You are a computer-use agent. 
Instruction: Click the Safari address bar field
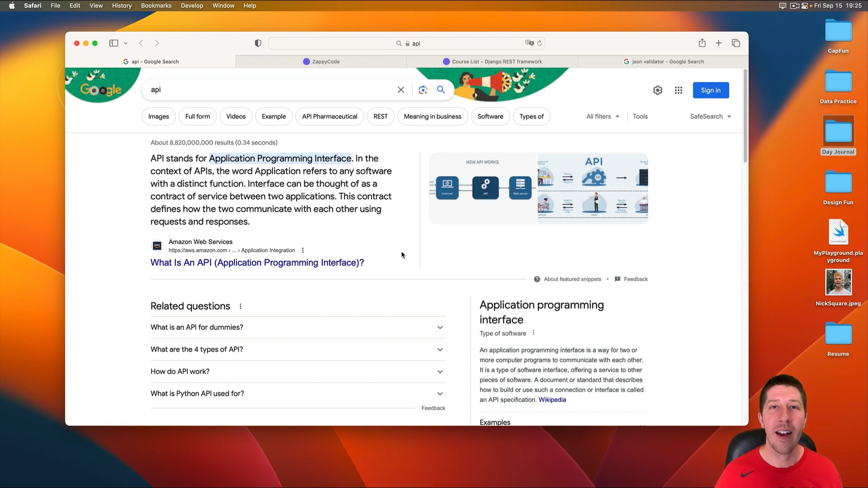(407, 43)
